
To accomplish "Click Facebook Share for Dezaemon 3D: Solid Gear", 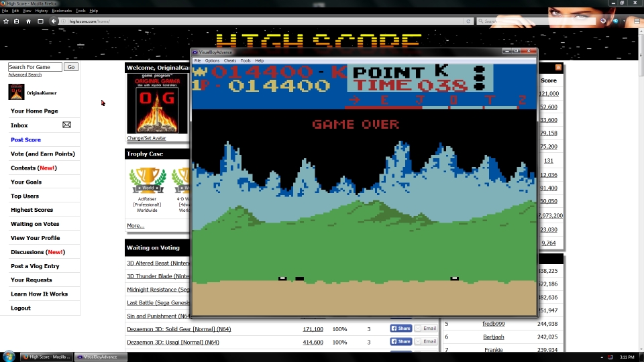I will (x=400, y=328).
